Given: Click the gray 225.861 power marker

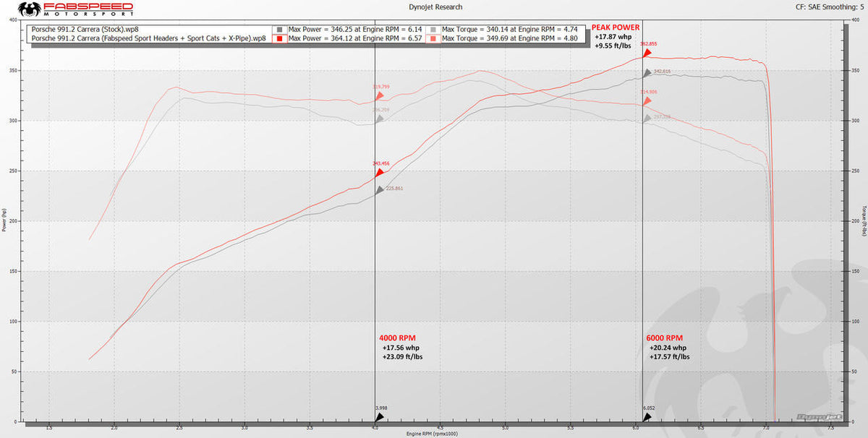Looking at the screenshot, I should pyautogui.click(x=379, y=190).
